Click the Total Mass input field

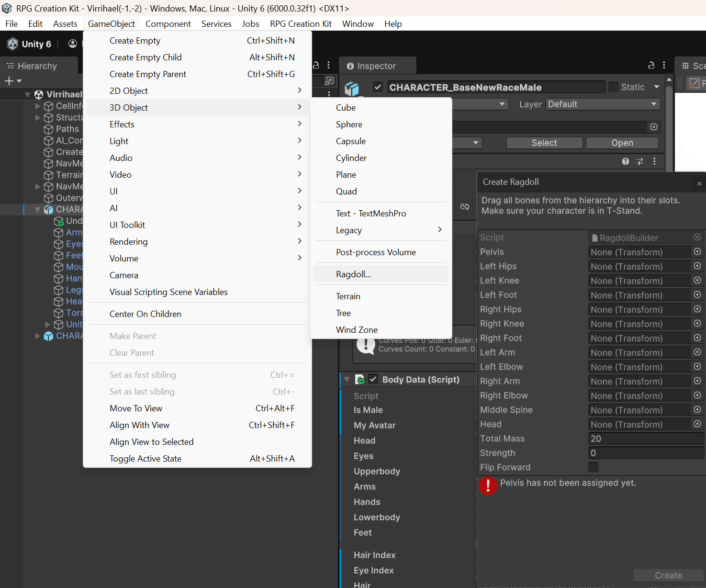pos(645,439)
